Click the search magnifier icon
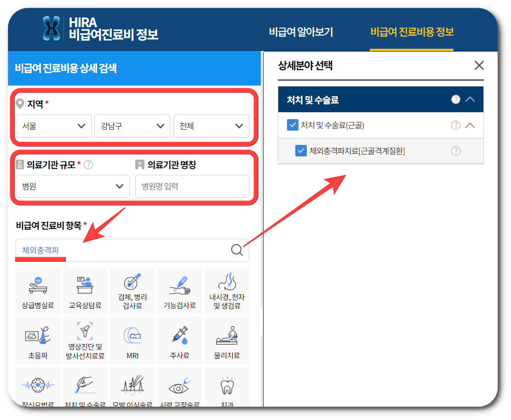The height and width of the screenshot is (420, 511). 237,250
